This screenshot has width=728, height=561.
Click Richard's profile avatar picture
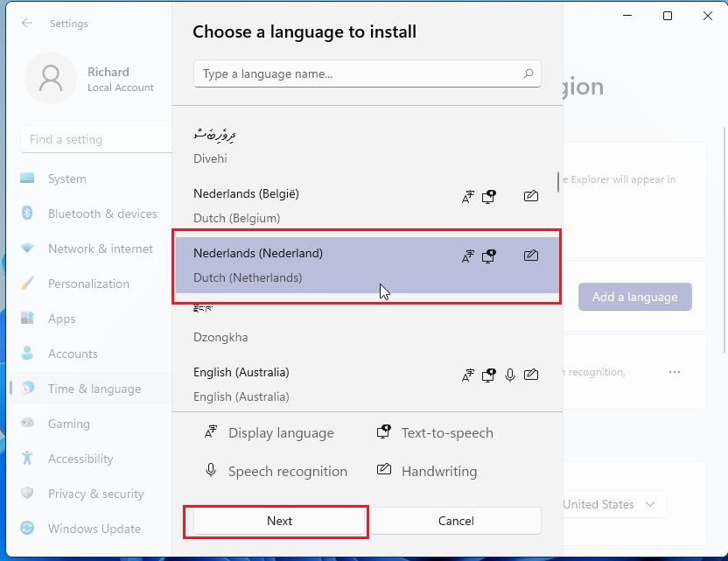coord(52,78)
